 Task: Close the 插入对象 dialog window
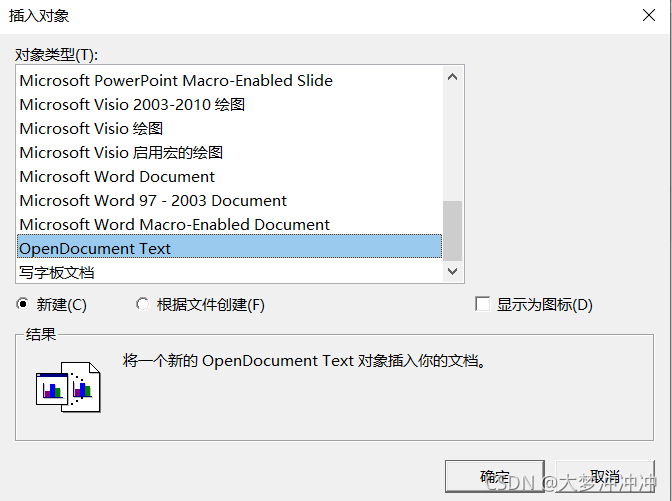pos(649,15)
